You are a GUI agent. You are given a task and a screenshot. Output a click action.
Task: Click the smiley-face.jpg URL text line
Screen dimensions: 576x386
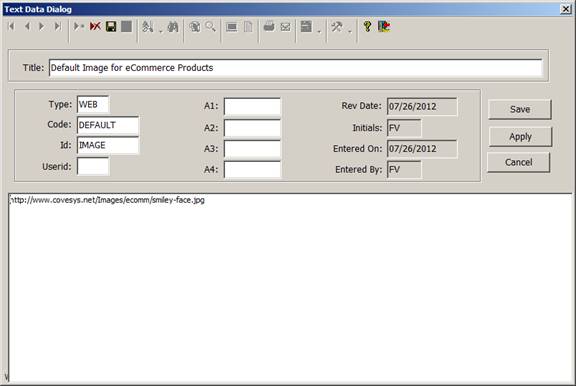107,200
